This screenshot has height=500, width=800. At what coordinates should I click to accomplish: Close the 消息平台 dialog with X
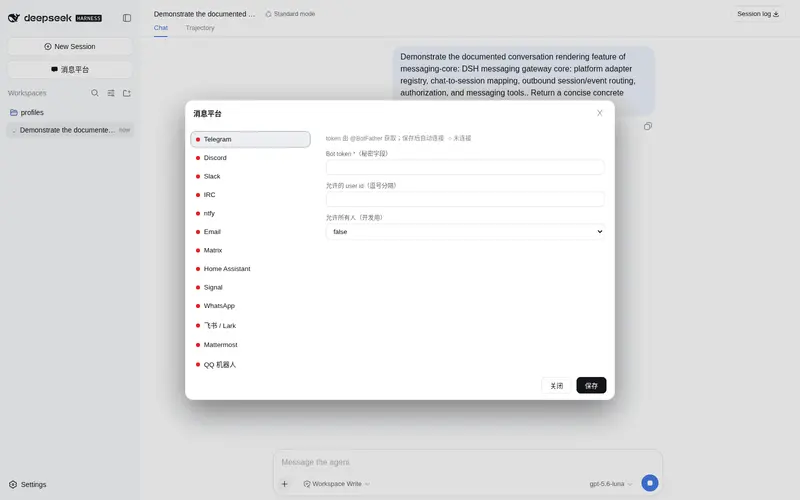[x=599, y=113]
